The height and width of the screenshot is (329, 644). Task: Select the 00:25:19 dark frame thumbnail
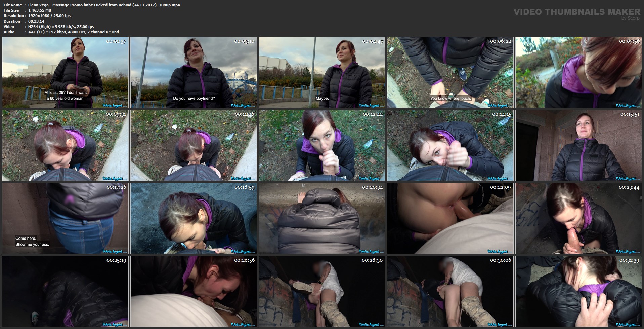point(65,291)
